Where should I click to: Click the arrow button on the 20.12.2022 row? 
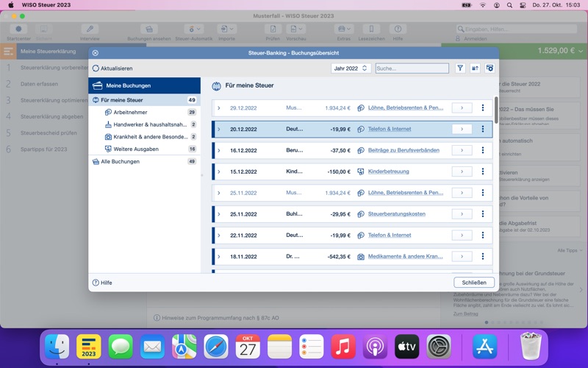pyautogui.click(x=462, y=130)
